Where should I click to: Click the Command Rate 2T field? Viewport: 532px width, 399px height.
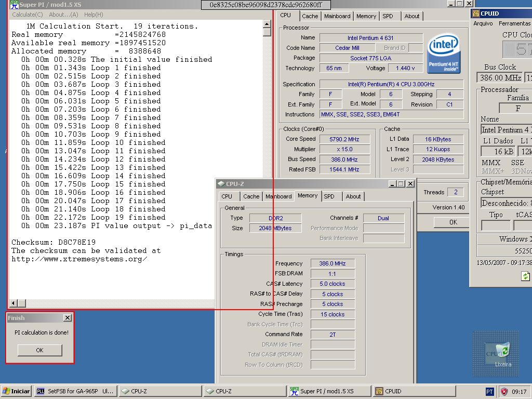click(x=332, y=335)
